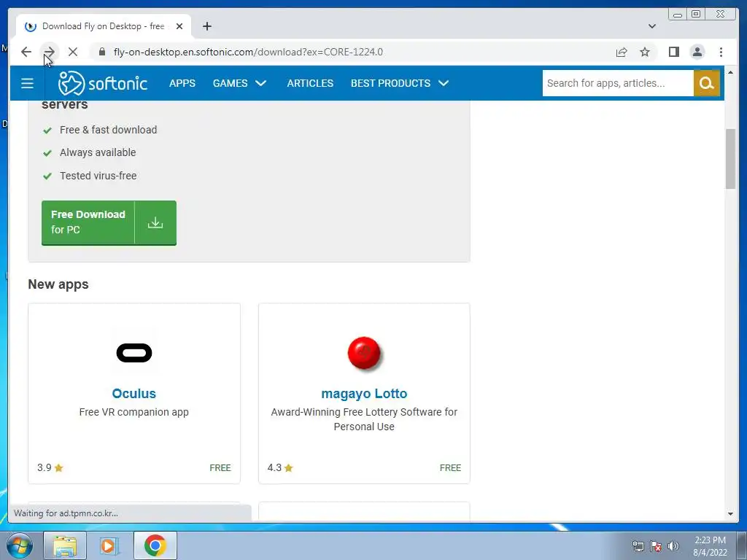Click the taskbar clock showing 2:23 PM
The width and height of the screenshot is (747, 560).
[710, 546]
